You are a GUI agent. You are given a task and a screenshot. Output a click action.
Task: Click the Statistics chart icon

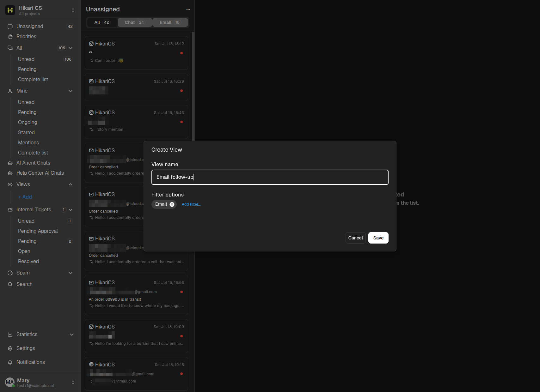(x=10, y=335)
